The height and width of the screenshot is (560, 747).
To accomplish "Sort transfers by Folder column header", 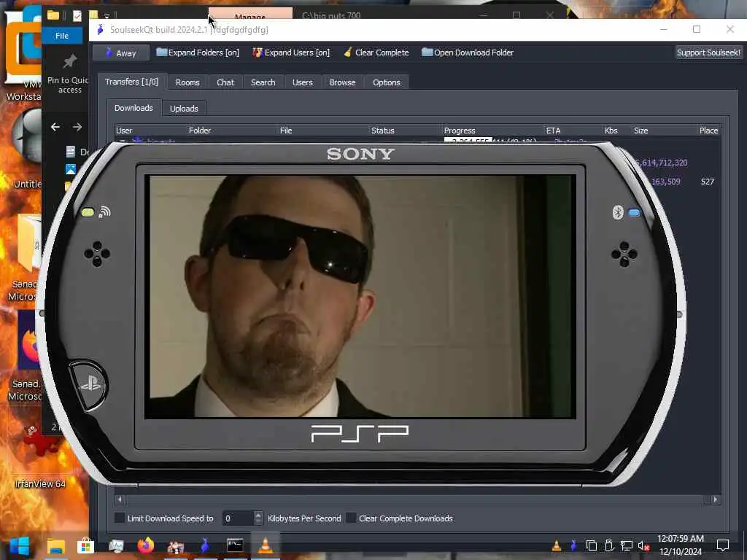I will point(233,131).
